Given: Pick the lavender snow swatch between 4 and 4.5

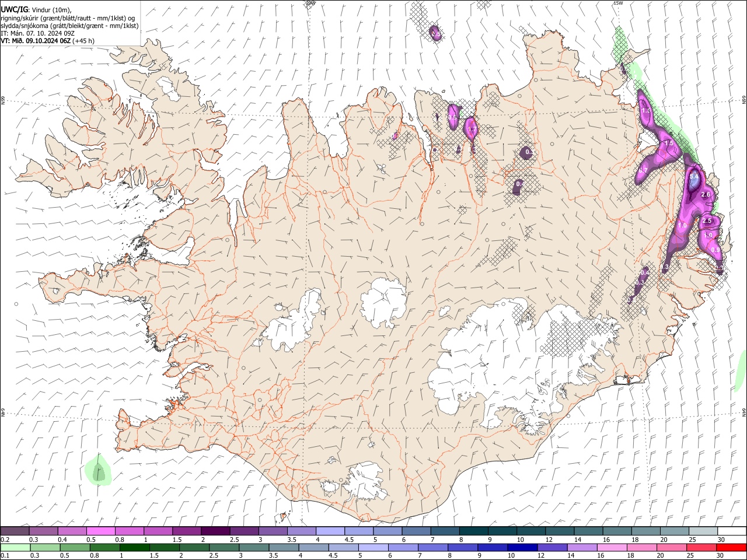Looking at the screenshot, I should (x=330, y=531).
